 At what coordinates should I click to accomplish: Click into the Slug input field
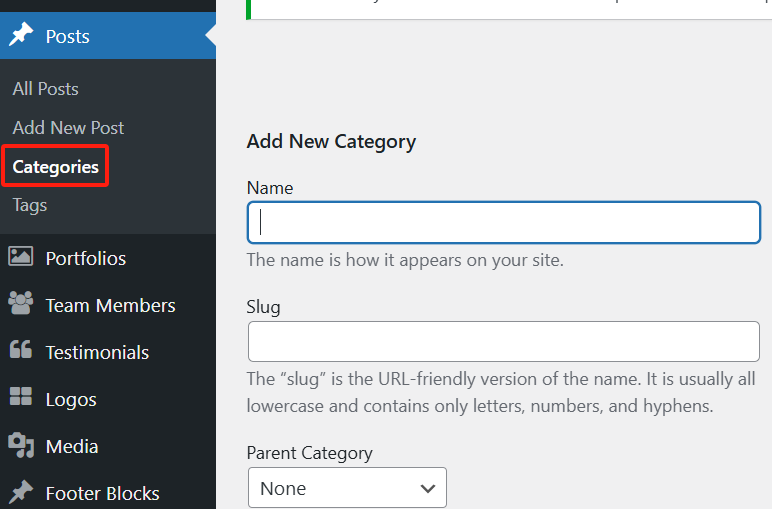click(503, 341)
